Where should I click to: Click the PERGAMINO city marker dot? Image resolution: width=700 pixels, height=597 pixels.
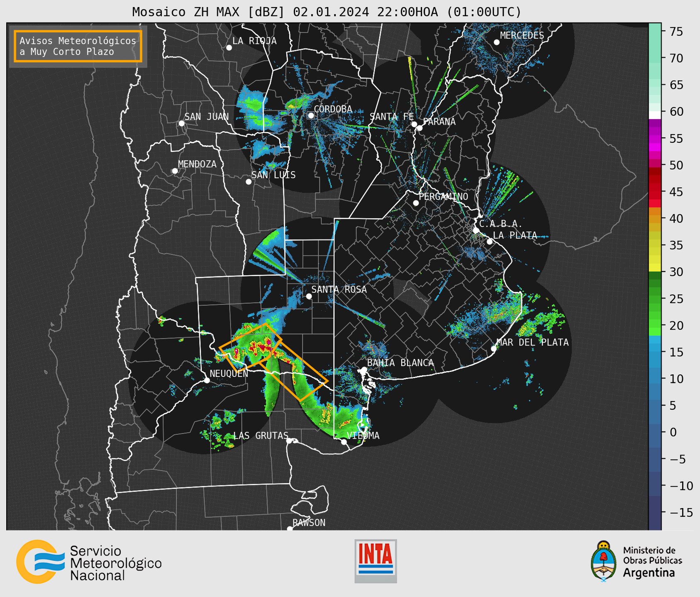(x=416, y=203)
